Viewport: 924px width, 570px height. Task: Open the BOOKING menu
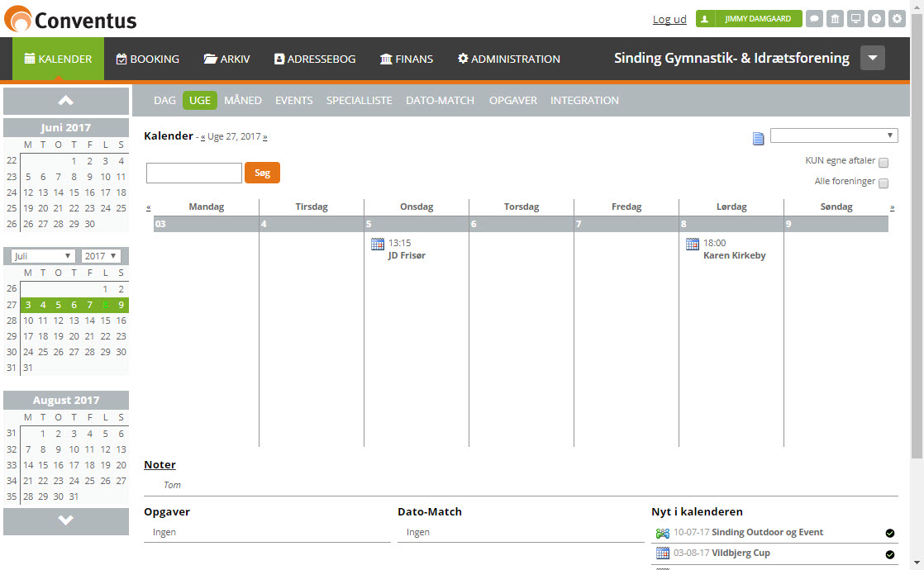(148, 59)
